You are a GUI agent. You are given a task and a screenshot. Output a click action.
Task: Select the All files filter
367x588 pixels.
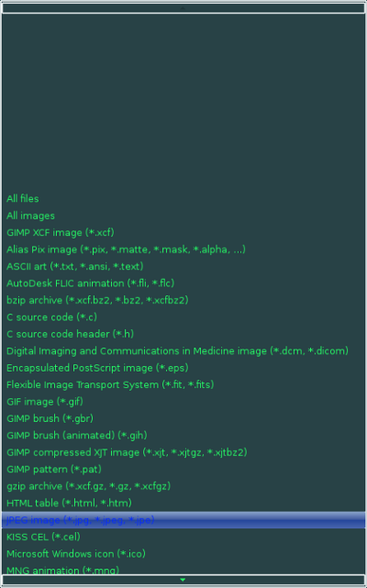coord(183,199)
